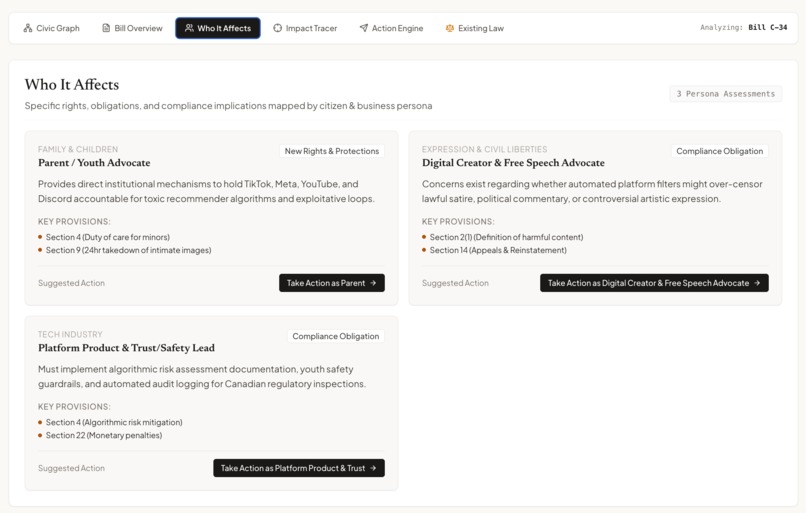This screenshot has height=513, width=806.
Task: Click Section 4 (Algorithmic risk mitigation)
Action: [x=114, y=422]
